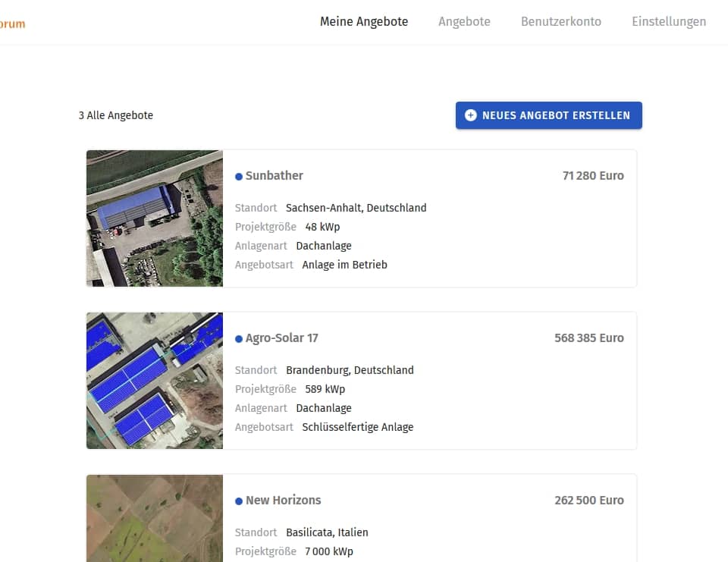Open the New Horizons offer title
Viewport: 728px width, 562px height.
[x=283, y=501]
